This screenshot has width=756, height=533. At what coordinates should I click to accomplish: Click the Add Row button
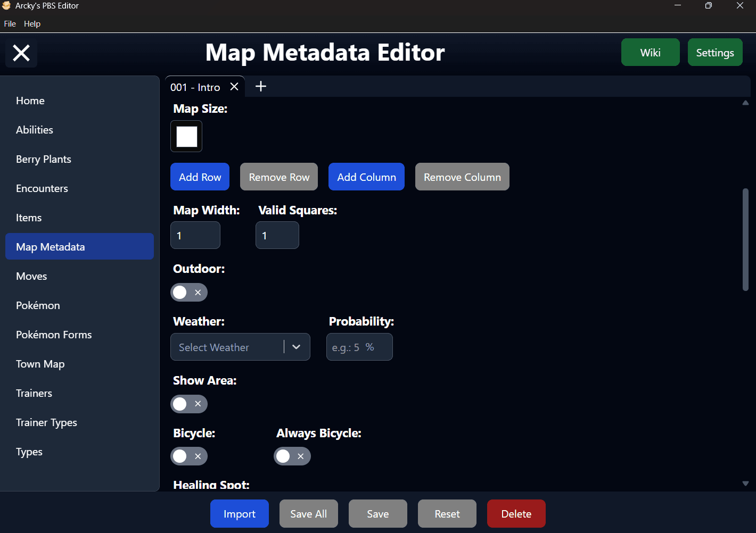(x=200, y=177)
